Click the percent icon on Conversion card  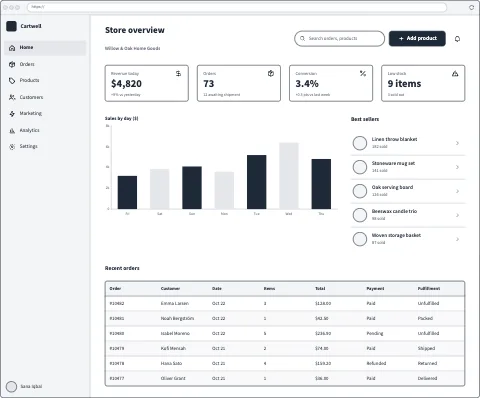(x=363, y=73)
